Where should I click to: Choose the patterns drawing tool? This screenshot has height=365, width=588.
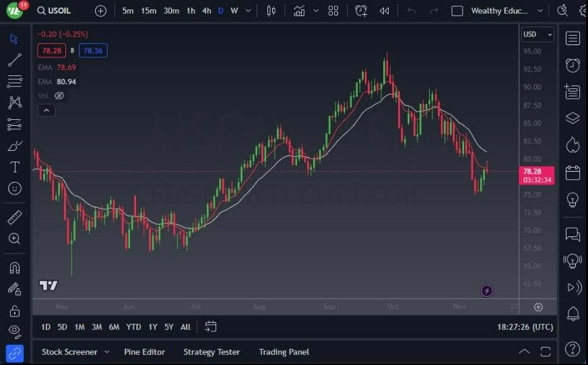click(15, 102)
